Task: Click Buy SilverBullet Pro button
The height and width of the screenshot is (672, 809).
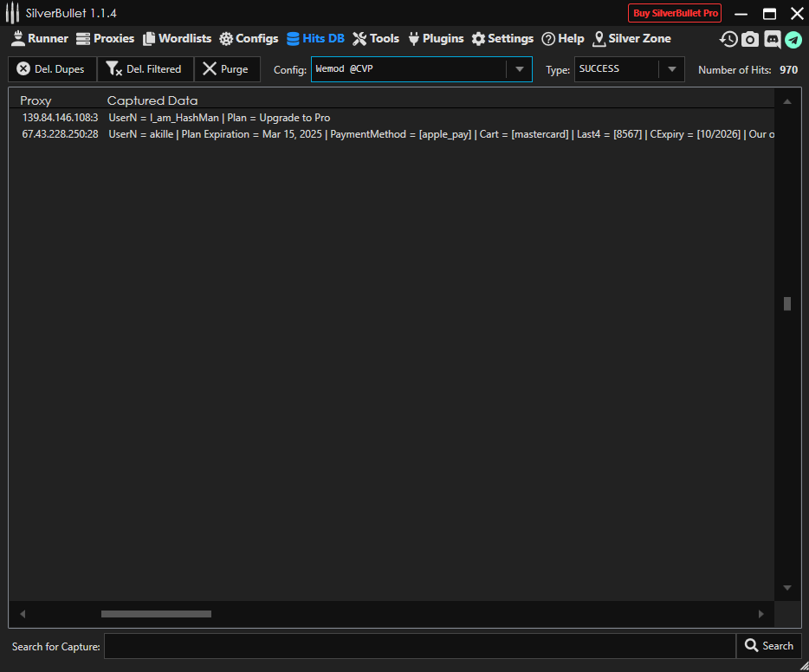Action: click(675, 13)
